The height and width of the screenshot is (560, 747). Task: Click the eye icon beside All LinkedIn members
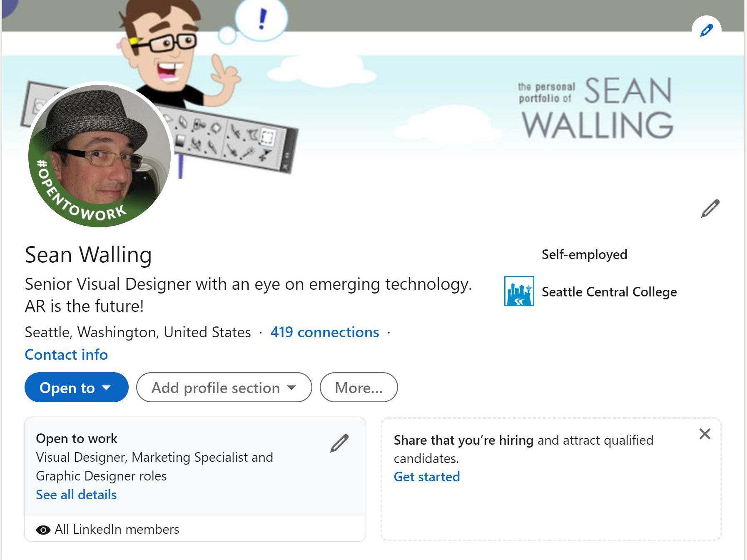coord(43,530)
